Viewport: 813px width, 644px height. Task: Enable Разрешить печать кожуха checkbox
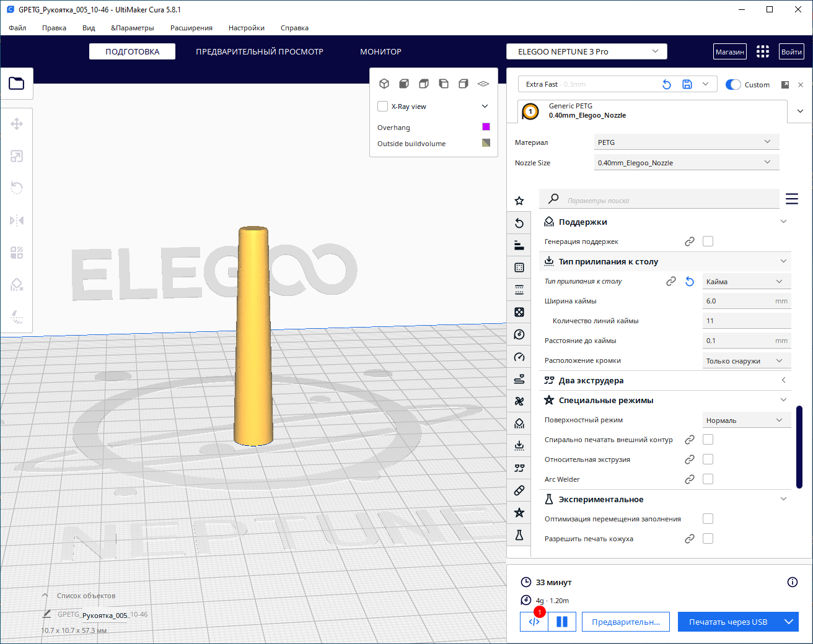click(x=708, y=539)
